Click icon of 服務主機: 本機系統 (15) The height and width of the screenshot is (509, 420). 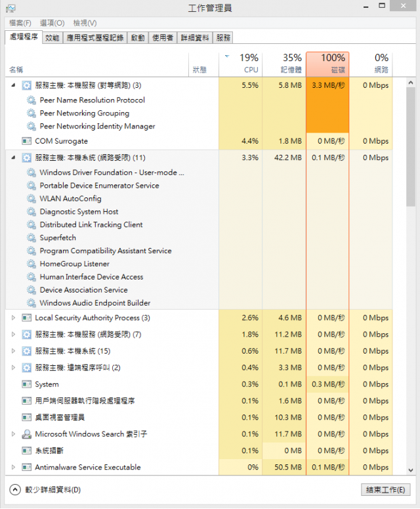(x=26, y=351)
